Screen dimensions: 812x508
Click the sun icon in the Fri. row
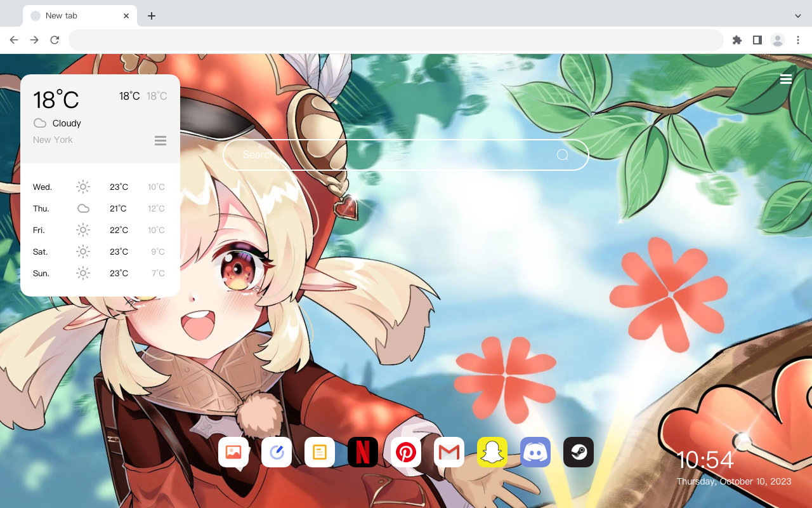click(x=83, y=230)
